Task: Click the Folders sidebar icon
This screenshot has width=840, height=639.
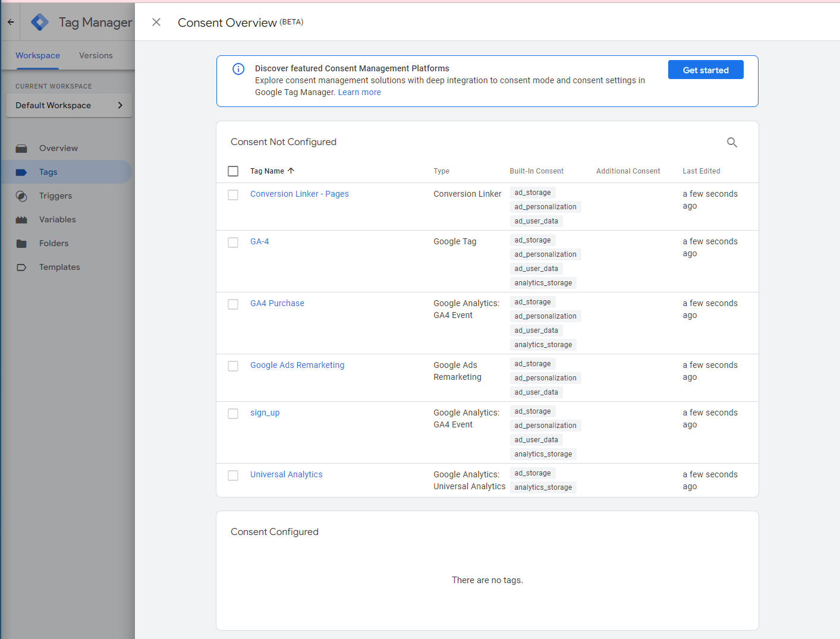Action: [21, 243]
